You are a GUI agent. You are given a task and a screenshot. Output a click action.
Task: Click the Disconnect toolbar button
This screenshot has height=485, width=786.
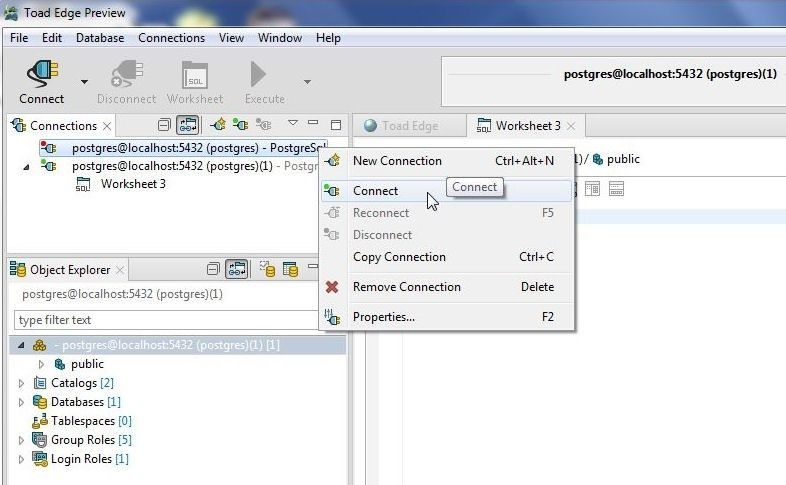point(126,82)
